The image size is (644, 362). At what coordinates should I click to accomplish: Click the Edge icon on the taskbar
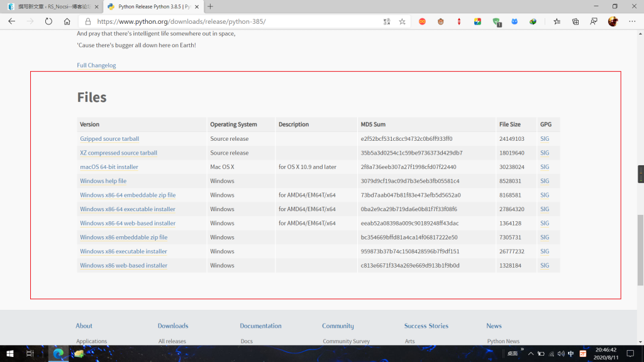pos(58,353)
